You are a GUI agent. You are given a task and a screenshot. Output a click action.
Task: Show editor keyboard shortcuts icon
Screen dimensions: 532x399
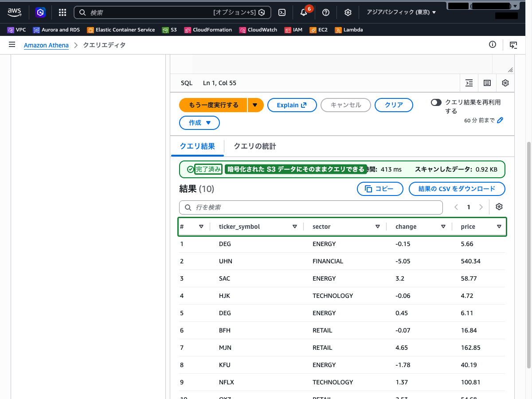pos(487,83)
